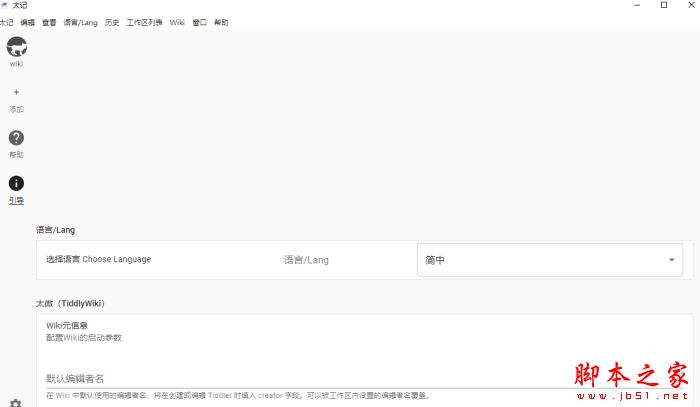Image resolution: width=700 pixels, height=407 pixels.
Task: Open the 查看 menu
Action: pyautogui.click(x=49, y=22)
